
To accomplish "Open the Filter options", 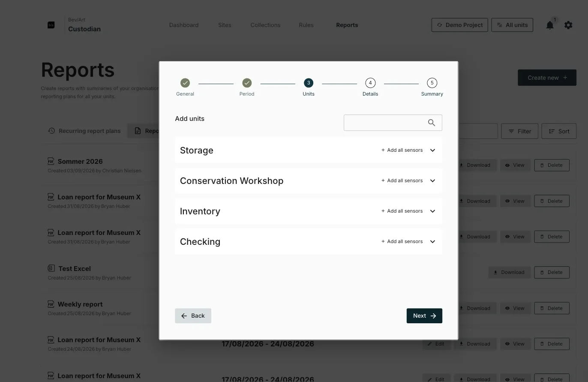I will click(x=519, y=132).
